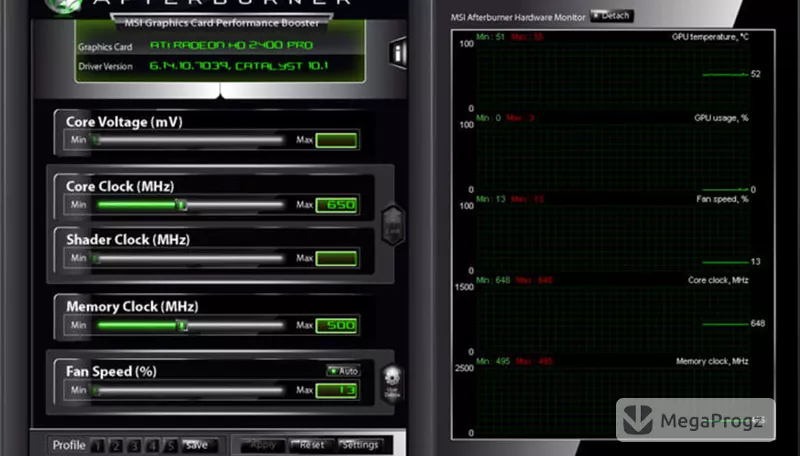This screenshot has height=456, width=800.
Task: Click the Fan Speed value field 13
Action: (337, 391)
